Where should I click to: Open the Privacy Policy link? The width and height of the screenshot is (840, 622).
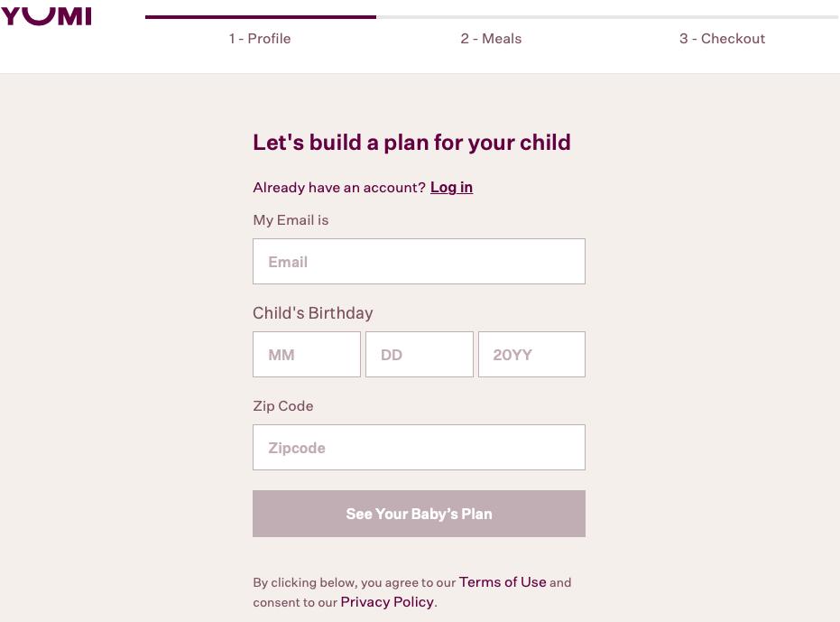388,602
